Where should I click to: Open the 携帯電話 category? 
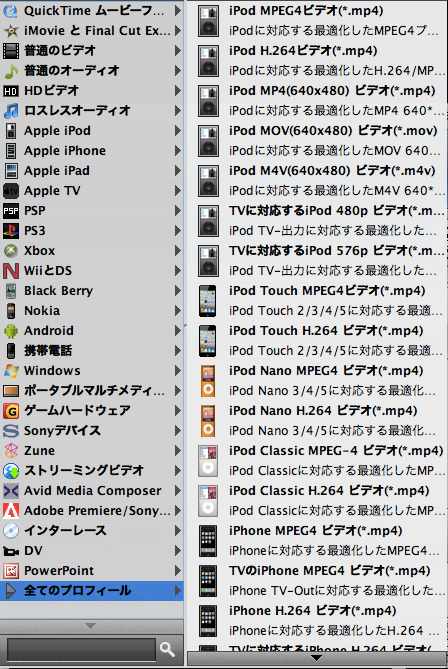[x=92, y=351]
